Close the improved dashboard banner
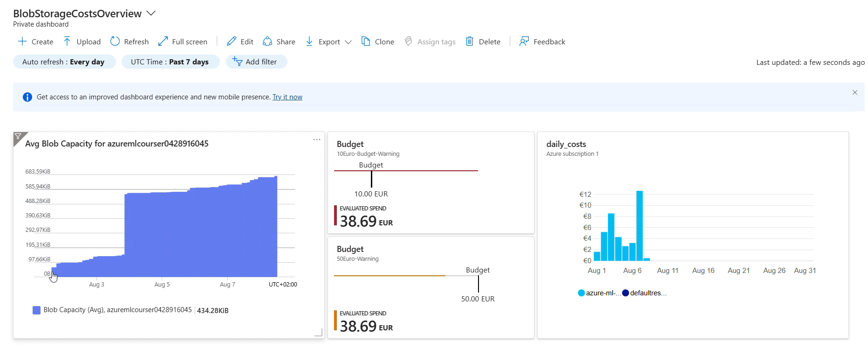The height and width of the screenshot is (349, 868). point(855,92)
